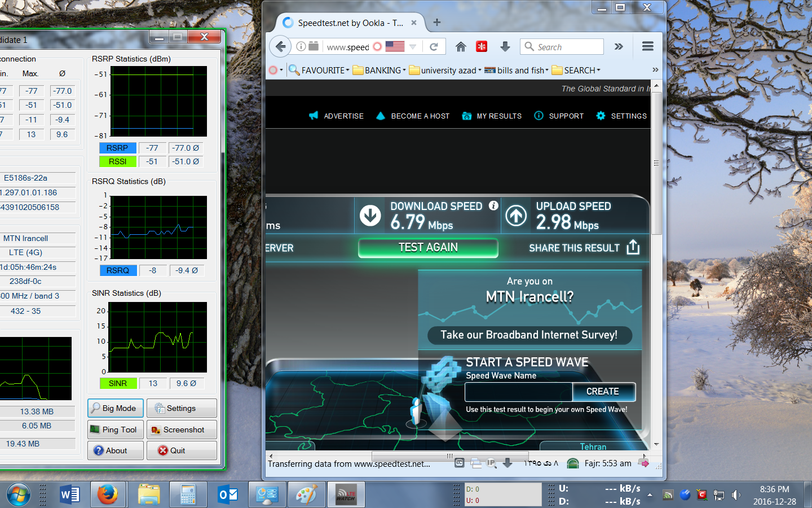Click the Screenshot button in LTE Watch
812x508 pixels.
pos(182,430)
